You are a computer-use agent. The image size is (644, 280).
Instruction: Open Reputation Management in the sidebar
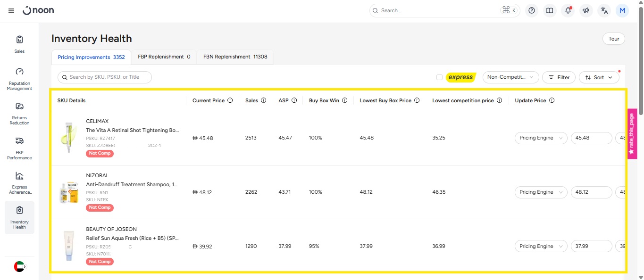point(19,78)
